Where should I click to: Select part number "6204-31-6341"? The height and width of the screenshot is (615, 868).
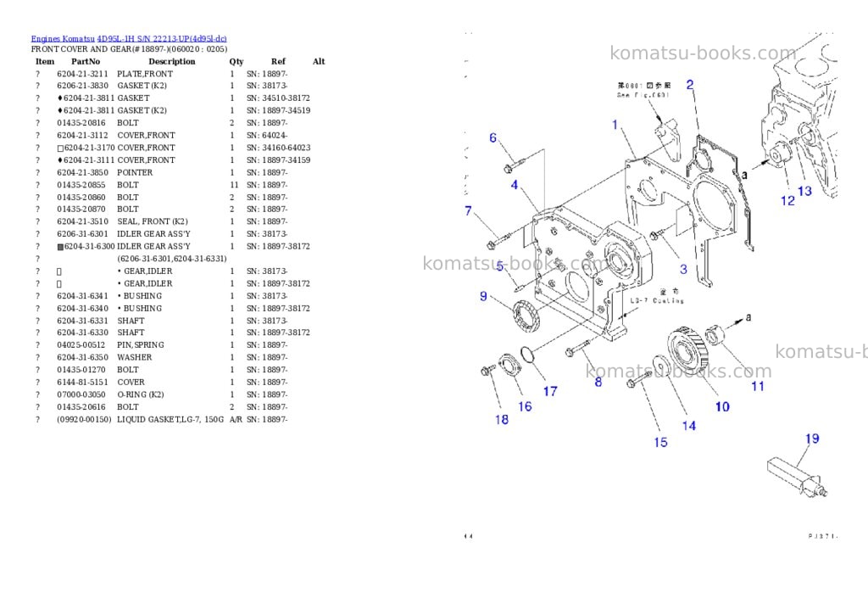pyautogui.click(x=82, y=296)
